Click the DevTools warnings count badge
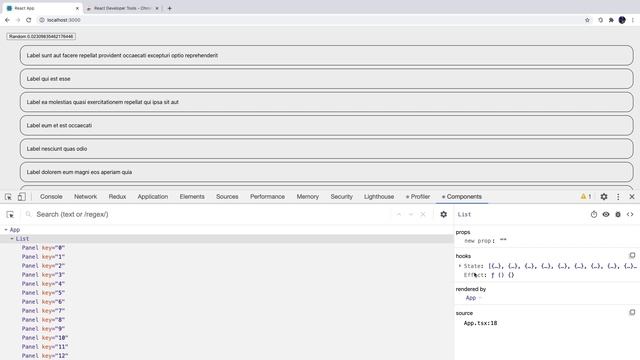This screenshot has height=360, width=640. [x=586, y=197]
